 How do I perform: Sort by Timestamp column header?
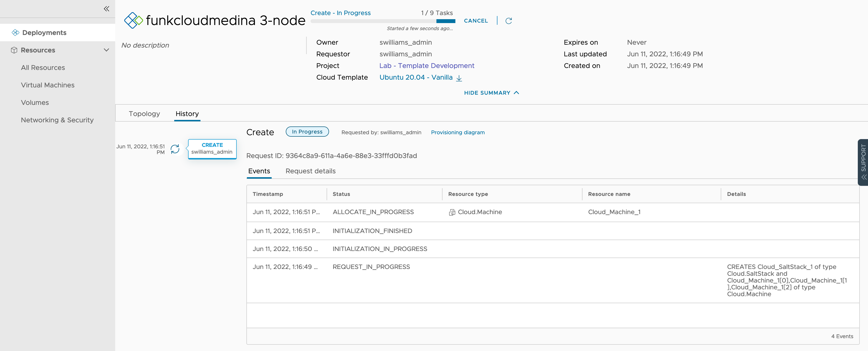pos(268,194)
